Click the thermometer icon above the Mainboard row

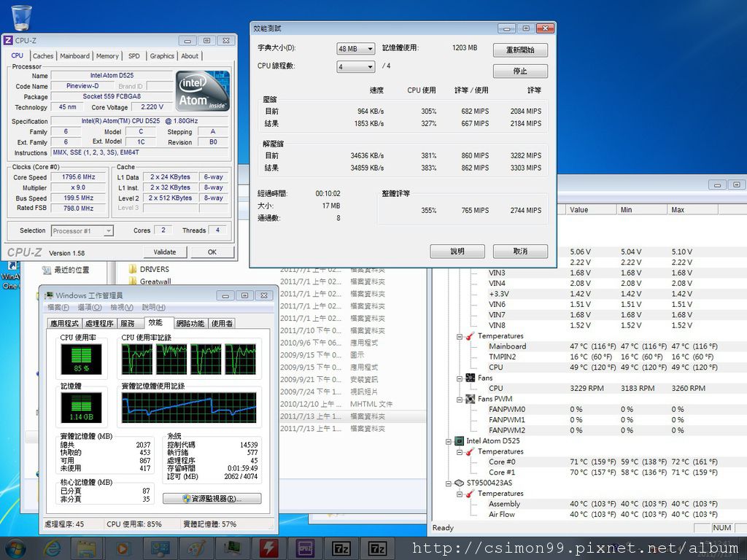click(470, 336)
